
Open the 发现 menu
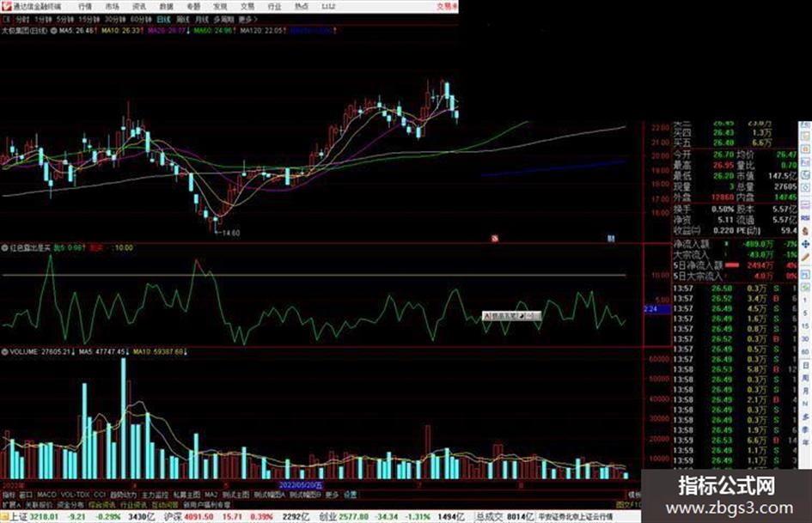[x=220, y=6]
